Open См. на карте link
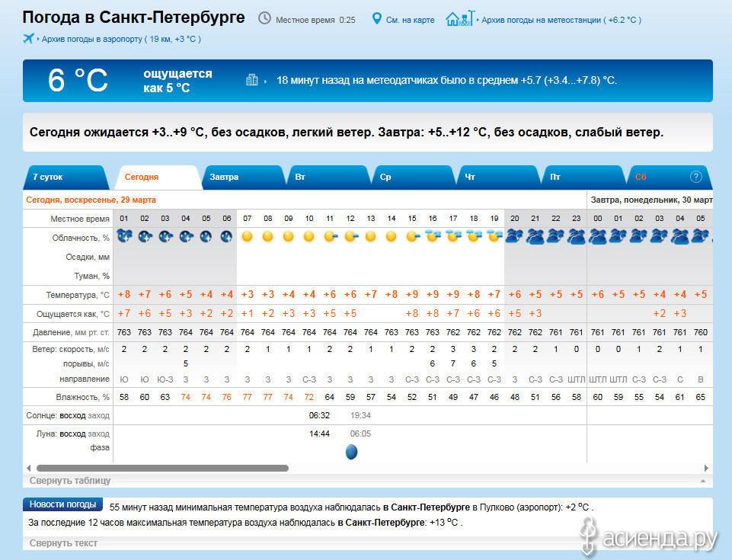Screen dimensions: 732x560 (x=411, y=20)
